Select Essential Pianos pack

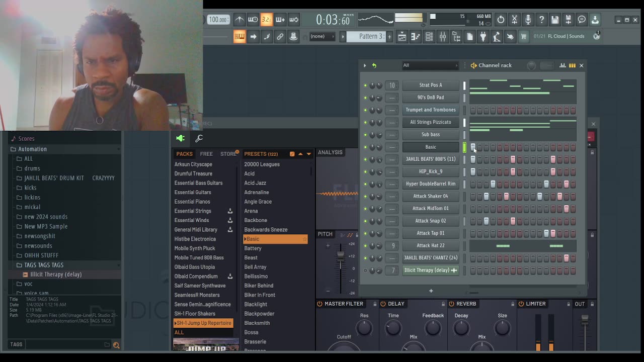192,202
